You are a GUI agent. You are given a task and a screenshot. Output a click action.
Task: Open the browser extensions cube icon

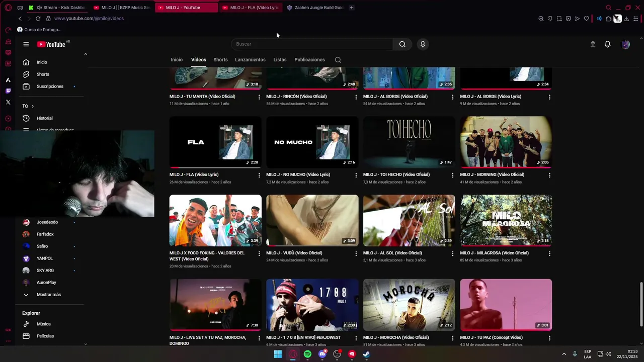coord(608,19)
